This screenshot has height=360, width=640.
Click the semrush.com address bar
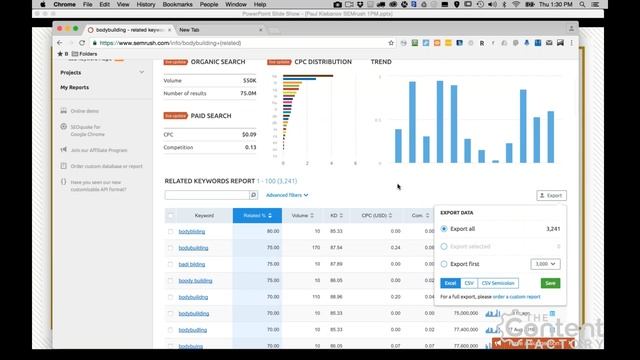click(x=241, y=43)
